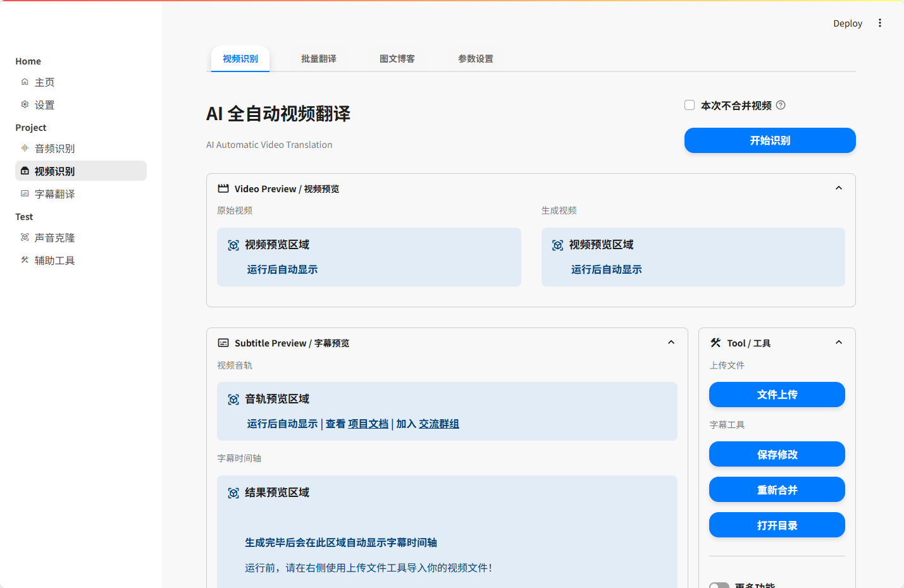Click the help icon next to 本次不合并视频
This screenshot has width=904, height=588.
781,106
